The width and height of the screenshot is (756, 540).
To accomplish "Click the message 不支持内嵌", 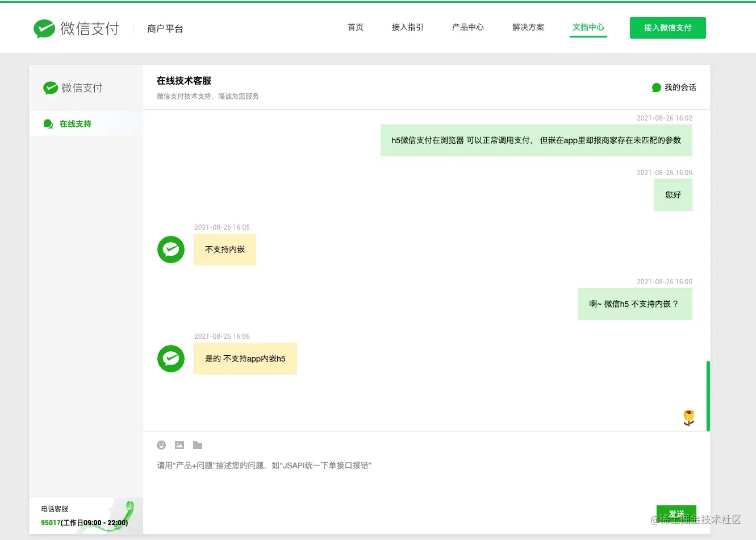I will (x=225, y=250).
